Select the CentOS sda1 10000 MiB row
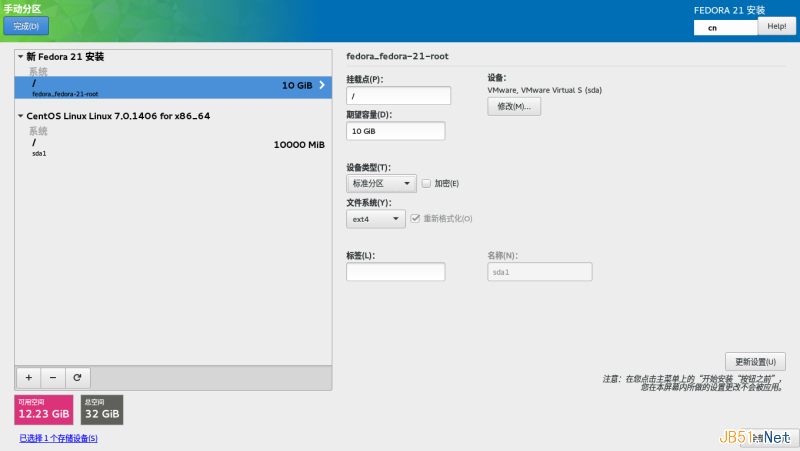 [173, 147]
